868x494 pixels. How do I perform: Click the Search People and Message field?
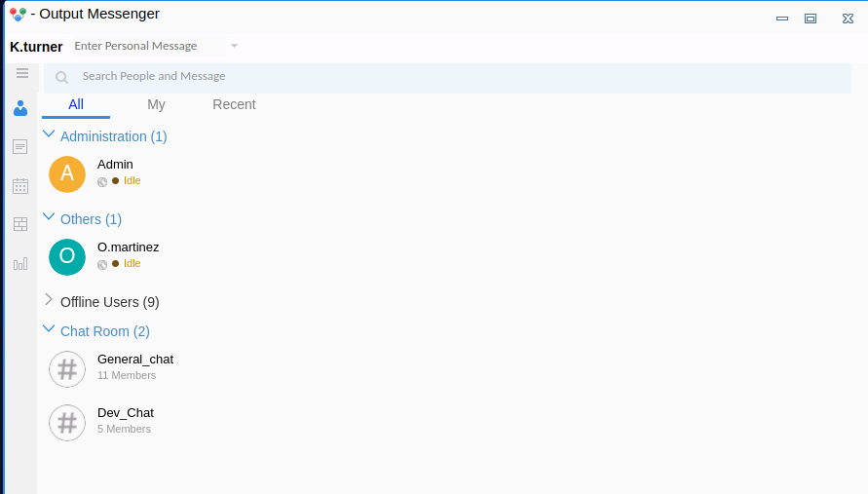click(390, 76)
